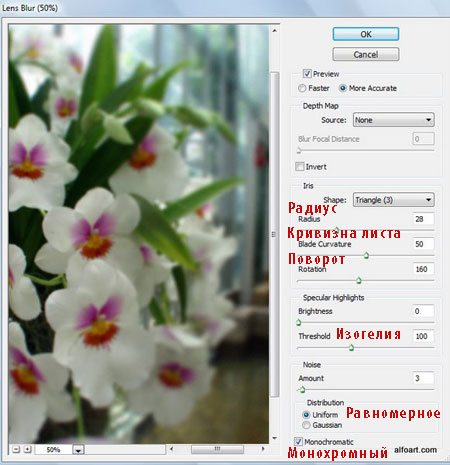Image resolution: width=450 pixels, height=465 pixels.
Task: Click the Radius value field
Action: click(x=423, y=219)
